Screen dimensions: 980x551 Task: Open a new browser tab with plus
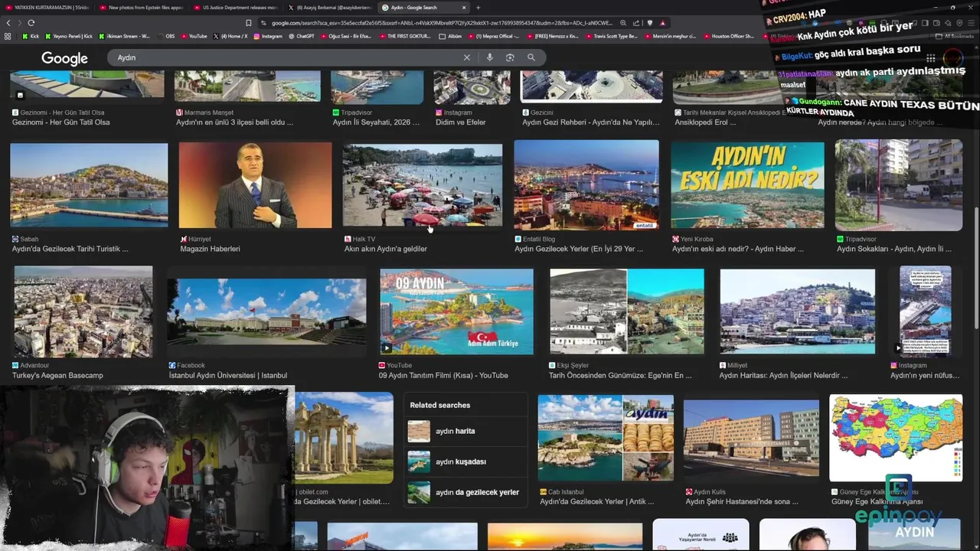tap(479, 8)
